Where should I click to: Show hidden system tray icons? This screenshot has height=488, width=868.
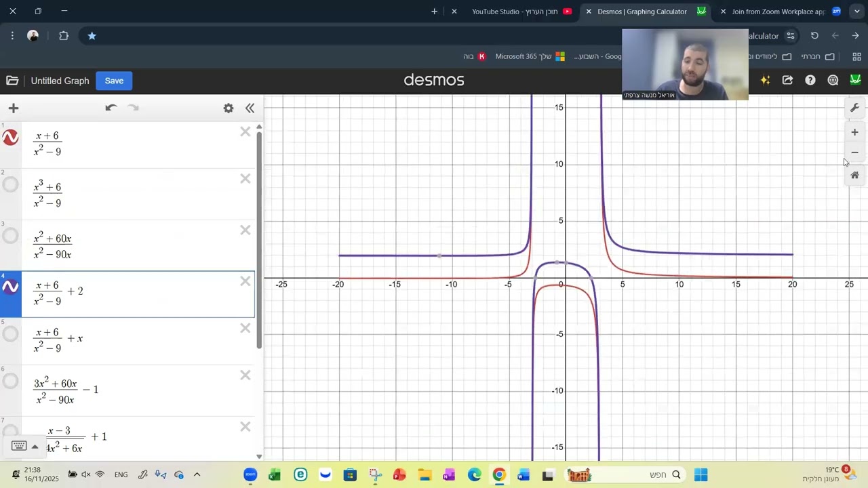coord(197,474)
